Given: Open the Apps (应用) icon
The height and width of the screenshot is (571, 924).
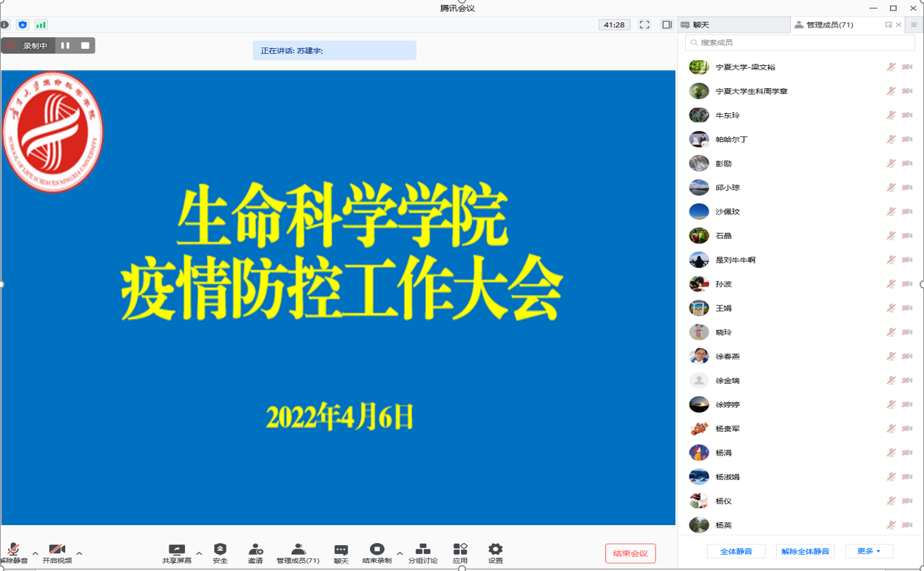Looking at the screenshot, I should 460,550.
